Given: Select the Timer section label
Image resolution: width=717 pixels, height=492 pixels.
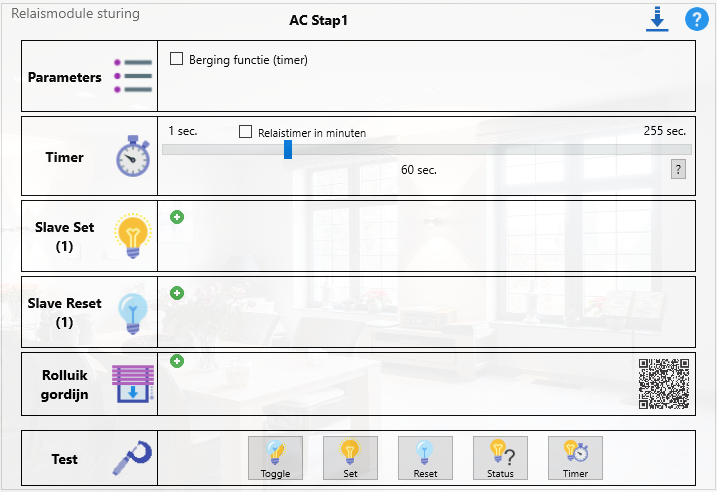Looking at the screenshot, I should [64, 157].
